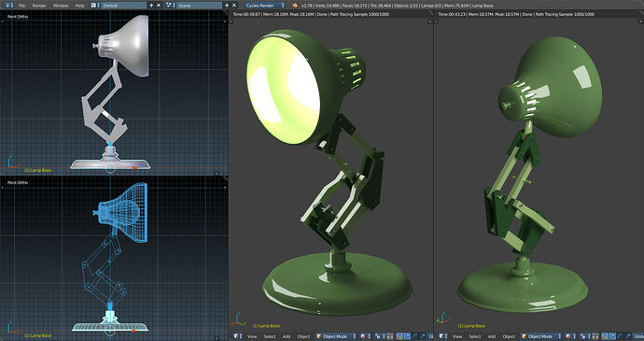Toggle the 3D manipulator widget in the center viewport
Image resolution: width=644 pixels, height=341 pixels.
tap(400, 336)
